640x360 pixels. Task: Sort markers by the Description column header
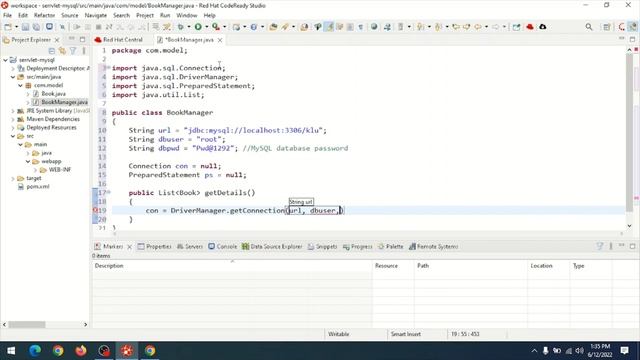coord(231,266)
